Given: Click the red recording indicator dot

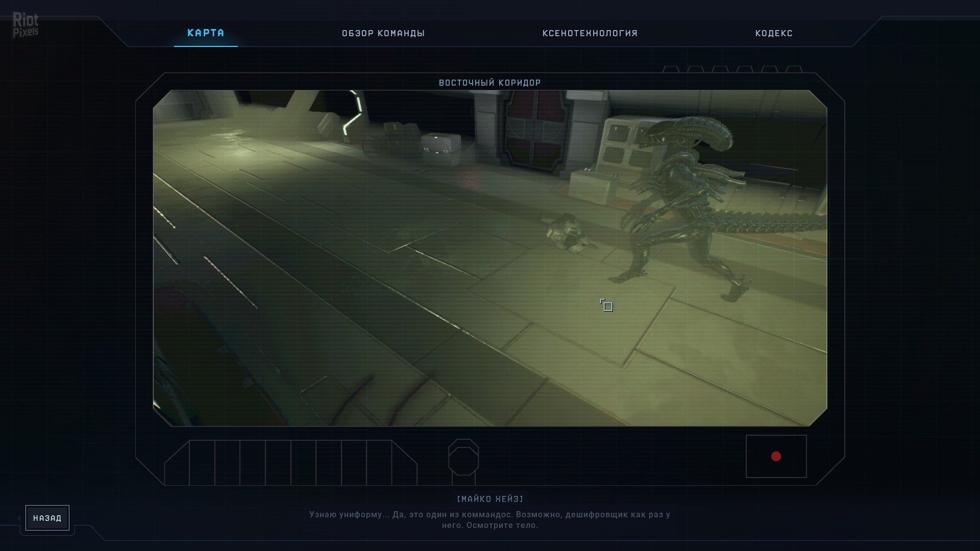Looking at the screenshot, I should (x=776, y=456).
